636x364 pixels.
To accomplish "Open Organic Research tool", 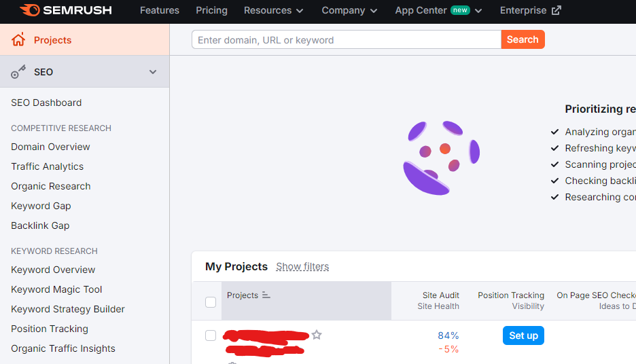I will 51,186.
